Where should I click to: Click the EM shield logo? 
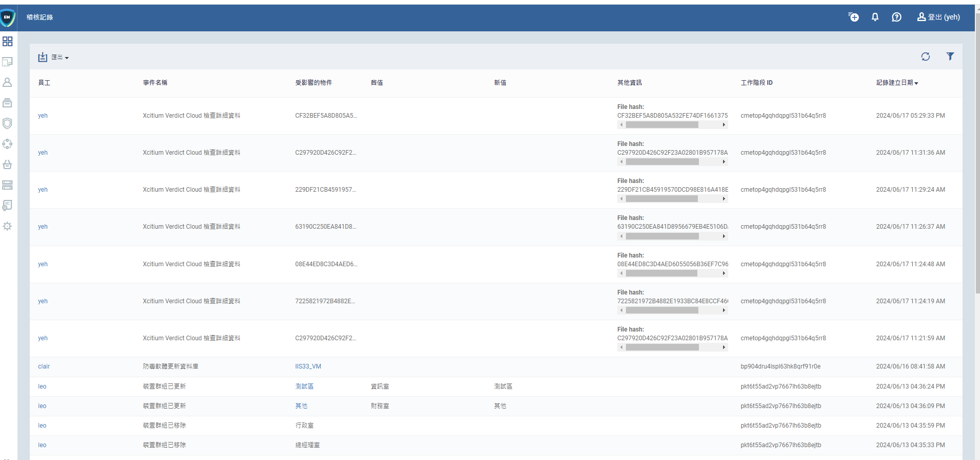coord(7,17)
